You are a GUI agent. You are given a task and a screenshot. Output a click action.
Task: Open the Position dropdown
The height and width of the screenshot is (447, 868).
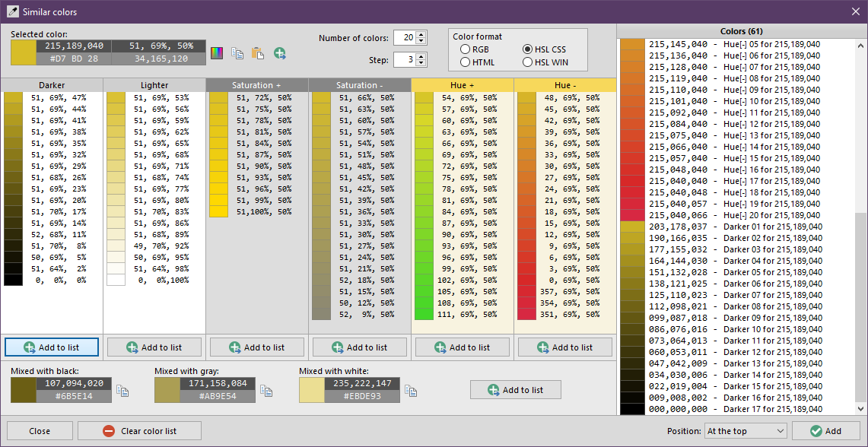tap(746, 431)
